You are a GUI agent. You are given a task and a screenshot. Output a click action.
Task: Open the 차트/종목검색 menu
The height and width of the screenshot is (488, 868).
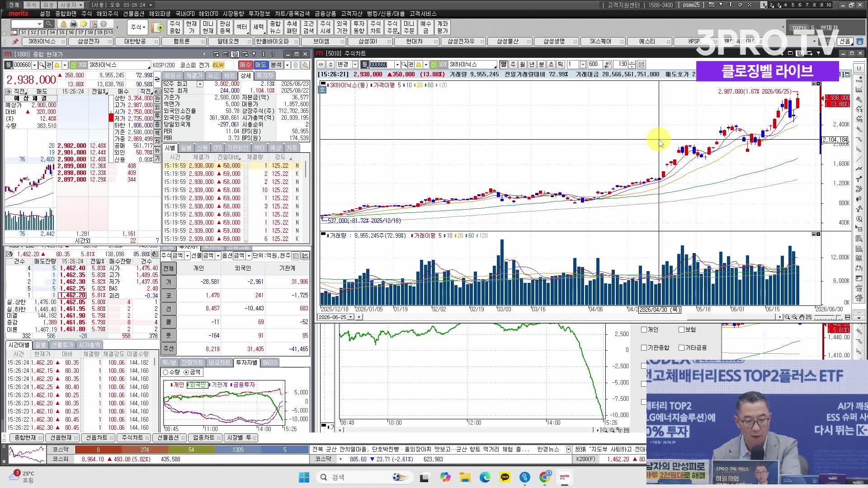tap(292, 14)
